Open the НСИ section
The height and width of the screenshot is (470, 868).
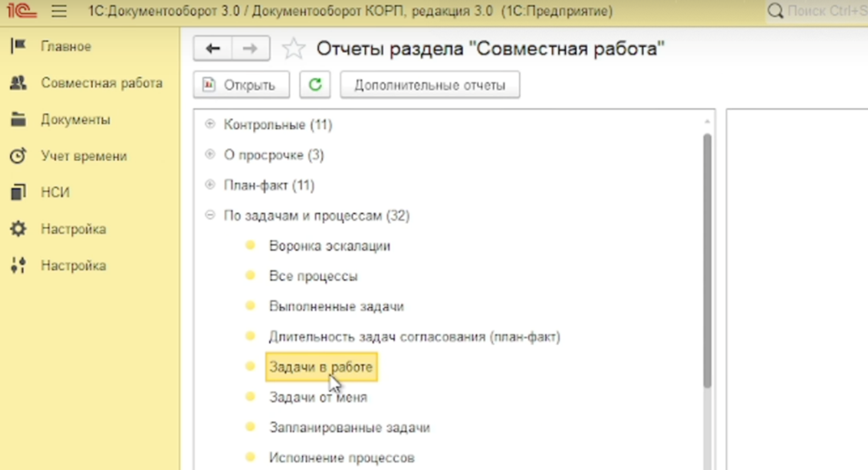point(55,192)
